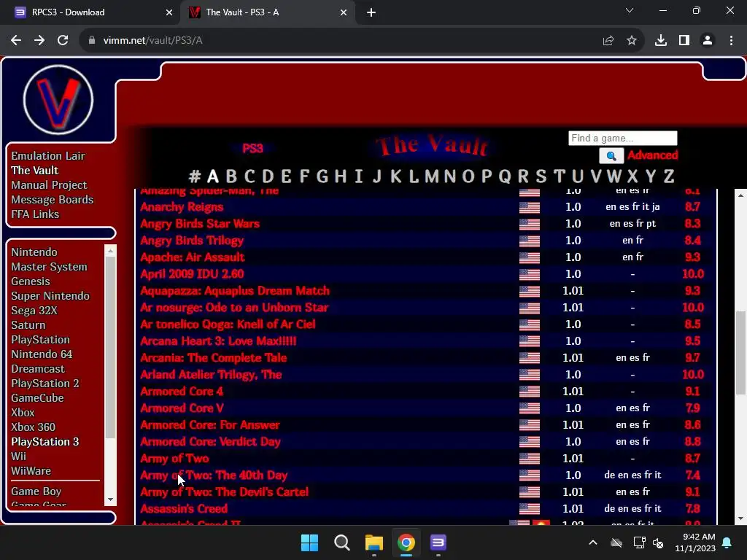Open Arcania: The Complete Tale

pos(214,357)
